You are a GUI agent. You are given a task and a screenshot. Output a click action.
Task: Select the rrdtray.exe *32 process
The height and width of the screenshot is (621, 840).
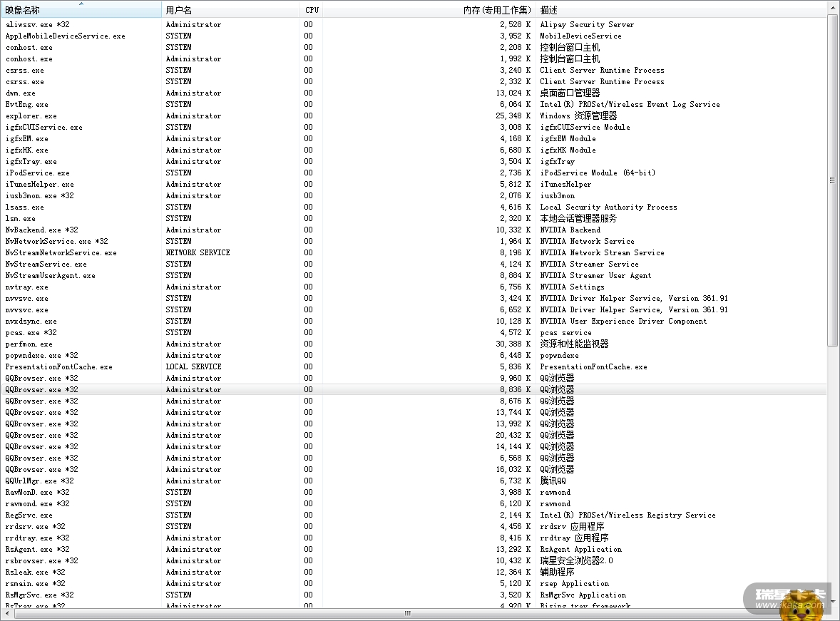tap(414, 538)
